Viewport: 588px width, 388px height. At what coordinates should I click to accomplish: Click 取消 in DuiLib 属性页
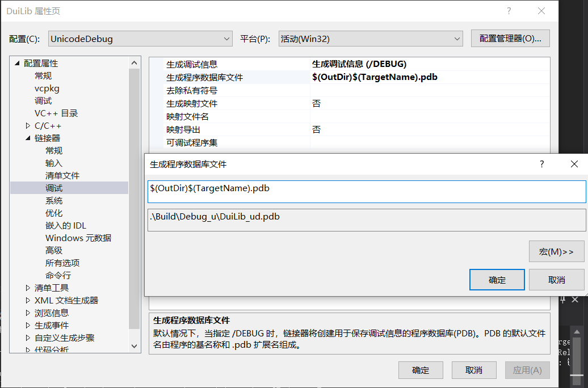[x=473, y=370]
